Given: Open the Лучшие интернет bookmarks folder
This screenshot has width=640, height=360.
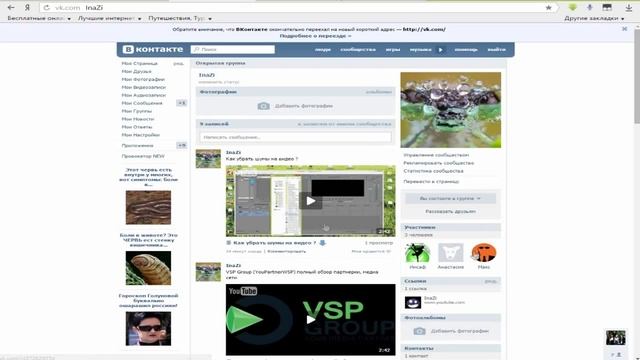Looking at the screenshot, I should [109, 18].
